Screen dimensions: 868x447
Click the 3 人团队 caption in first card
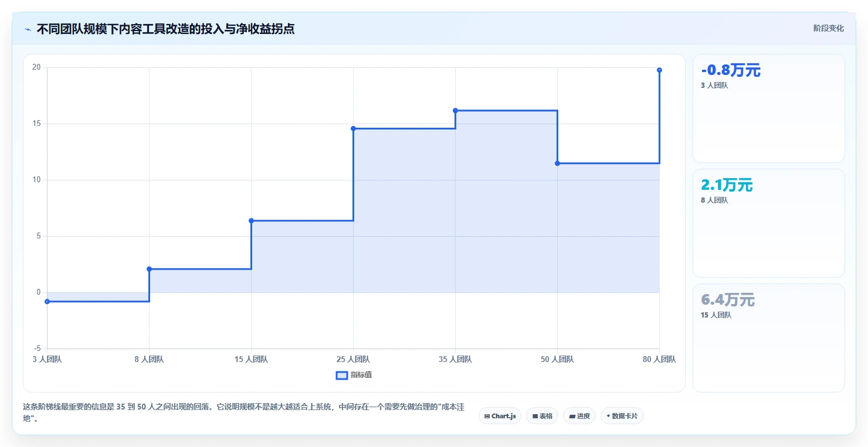tap(714, 86)
